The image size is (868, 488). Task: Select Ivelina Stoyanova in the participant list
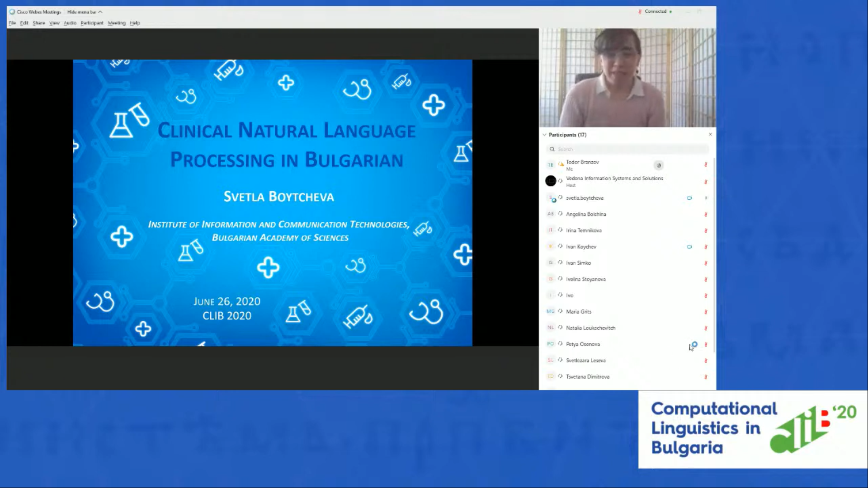pyautogui.click(x=627, y=279)
